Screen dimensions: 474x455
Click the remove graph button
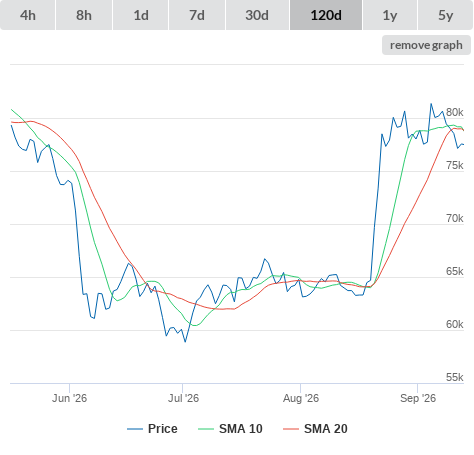(426, 45)
